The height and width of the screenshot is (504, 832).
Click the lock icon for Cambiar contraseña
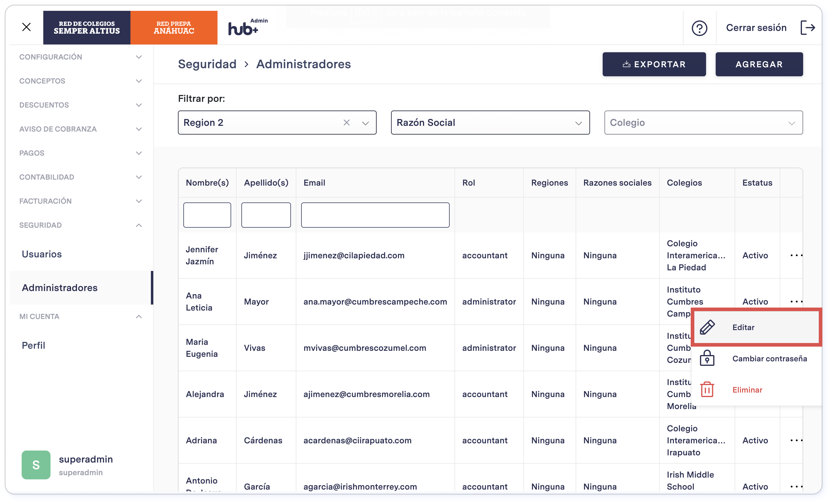[707, 358]
